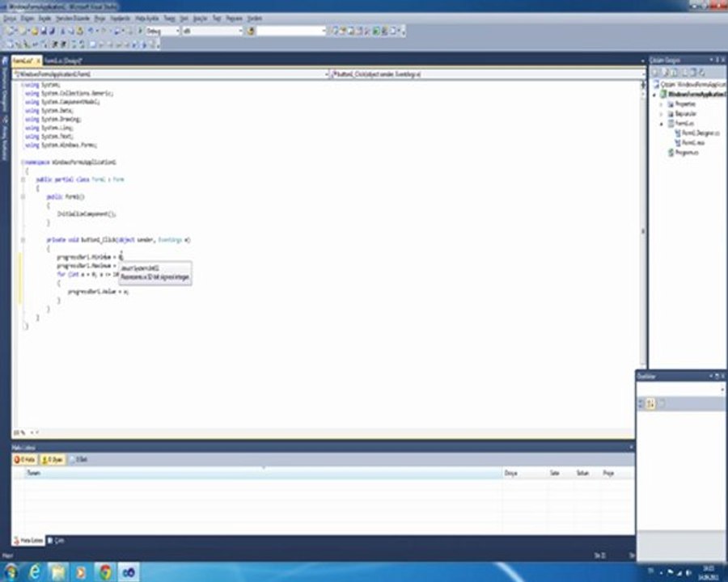Open the find combo box in toolbar
This screenshot has width=728, height=582.
point(291,31)
